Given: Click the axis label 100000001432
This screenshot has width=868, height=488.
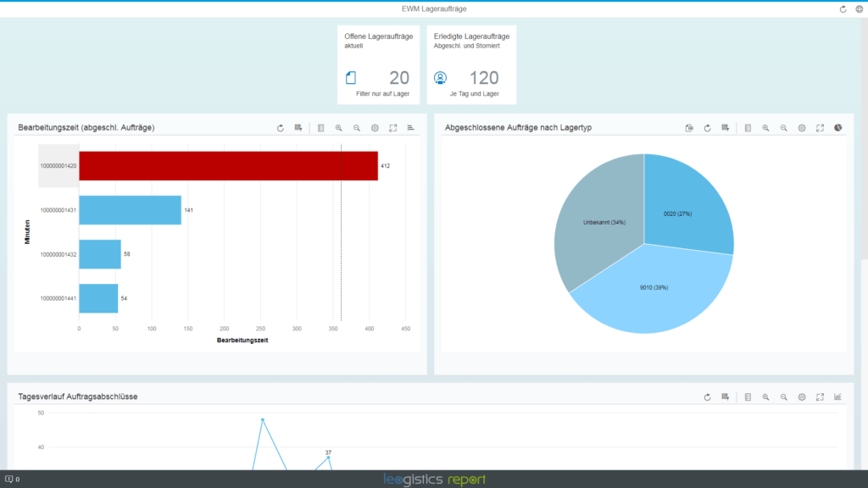Looking at the screenshot, I should 58,254.
